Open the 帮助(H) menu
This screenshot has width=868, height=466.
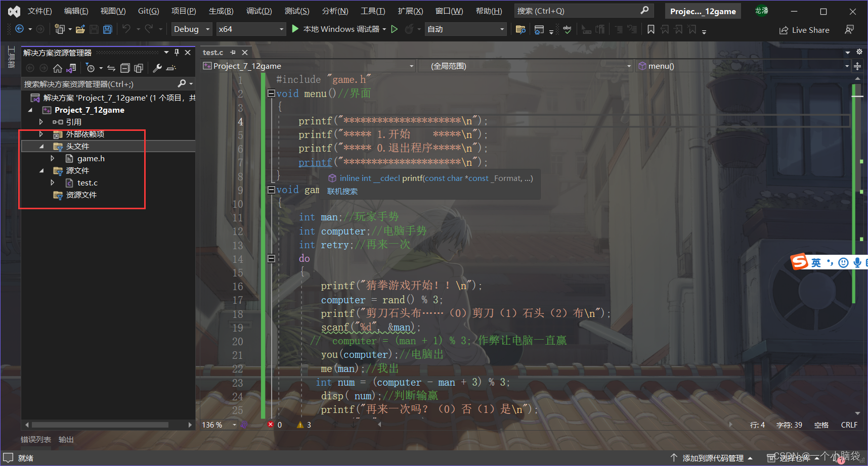(489, 11)
